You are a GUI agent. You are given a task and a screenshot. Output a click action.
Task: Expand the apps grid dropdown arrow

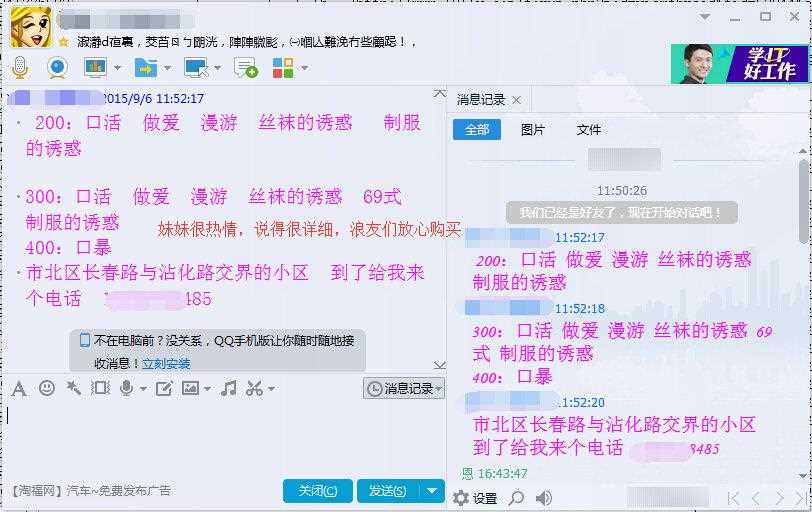304,68
